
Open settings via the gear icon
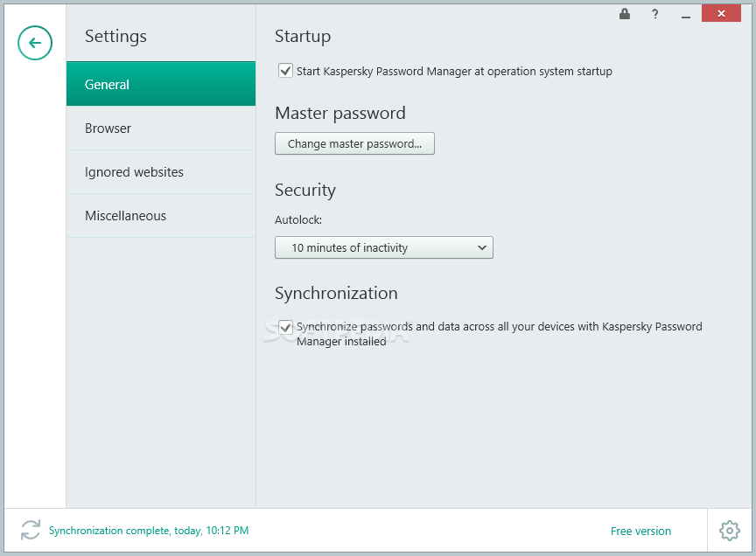point(730,531)
